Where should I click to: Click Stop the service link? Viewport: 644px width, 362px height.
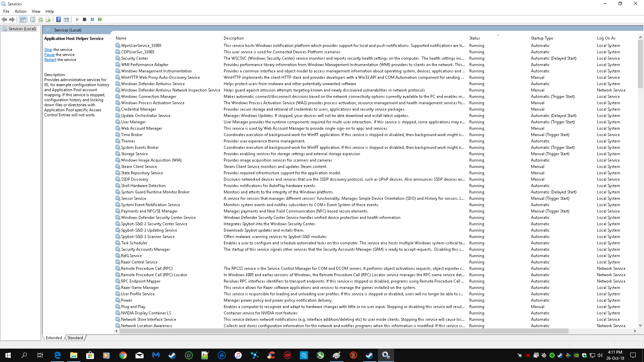(48, 50)
